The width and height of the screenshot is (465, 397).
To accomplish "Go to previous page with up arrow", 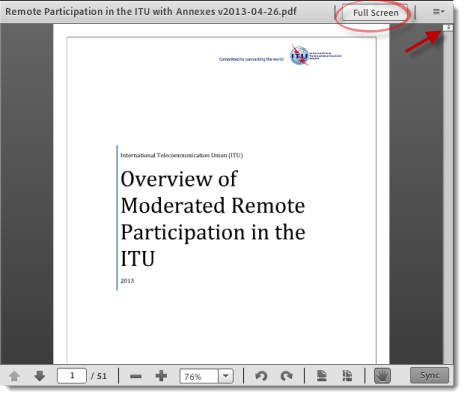I will coord(14,376).
